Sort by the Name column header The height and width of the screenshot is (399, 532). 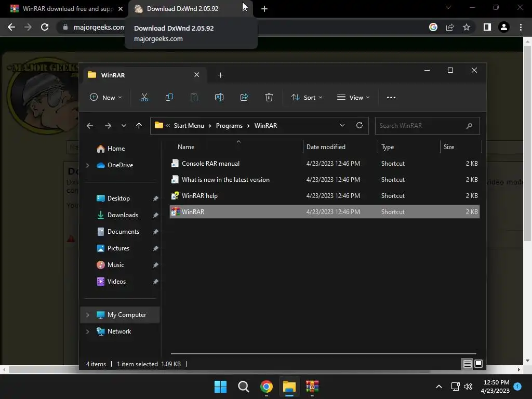pyautogui.click(x=186, y=147)
